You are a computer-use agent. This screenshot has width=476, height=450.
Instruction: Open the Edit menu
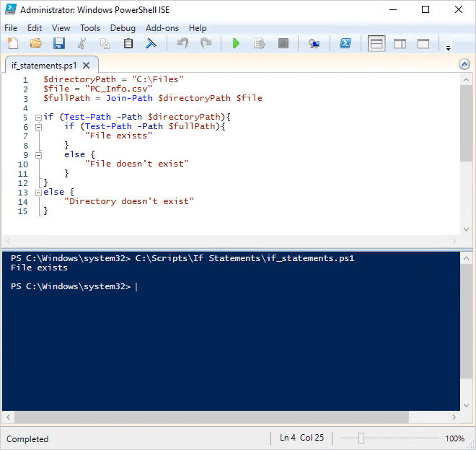coord(35,28)
